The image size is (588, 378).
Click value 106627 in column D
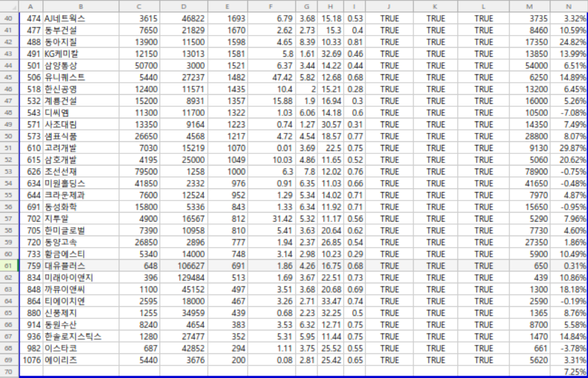tap(184, 266)
